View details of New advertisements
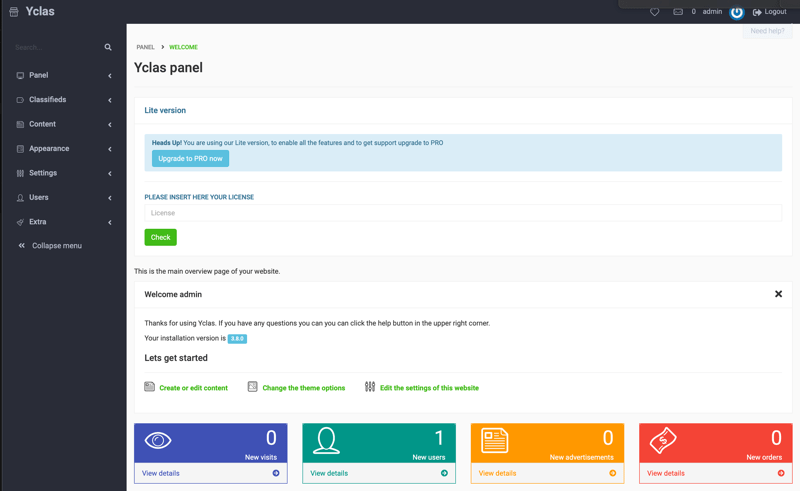The height and width of the screenshot is (491, 800). (497, 473)
